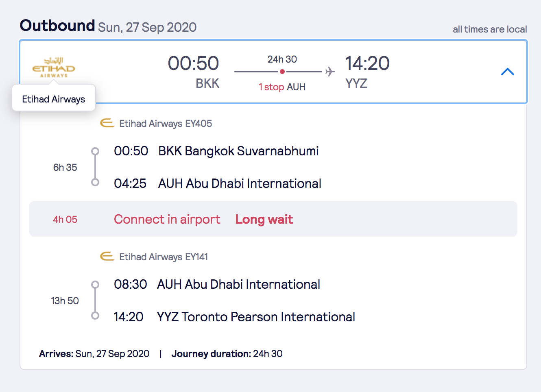This screenshot has height=392, width=541.
Task: Click the Toronto arrival circle marker
Action: [95, 316]
